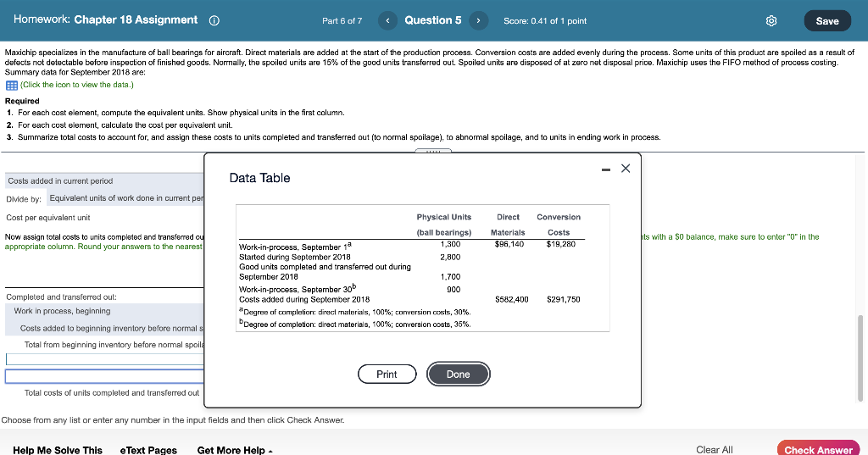
Task: Click the 'Data Table' dialog title
Action: (259, 178)
